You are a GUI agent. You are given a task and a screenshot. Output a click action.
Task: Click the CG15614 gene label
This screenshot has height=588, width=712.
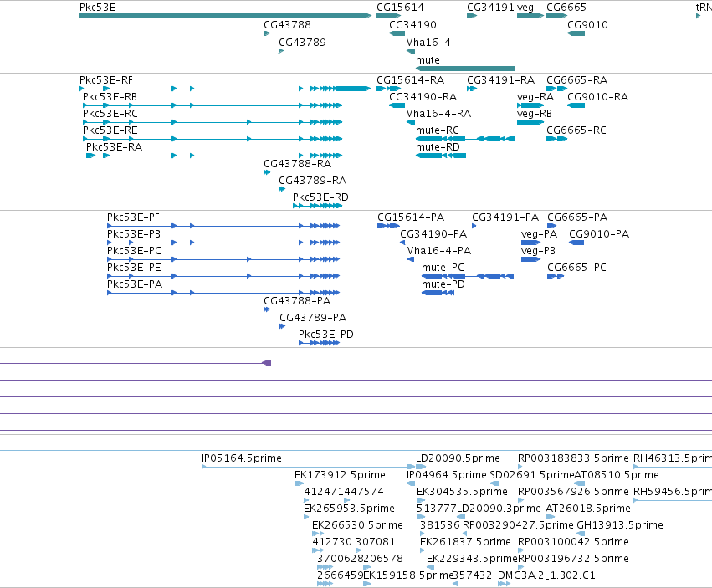pyautogui.click(x=400, y=8)
